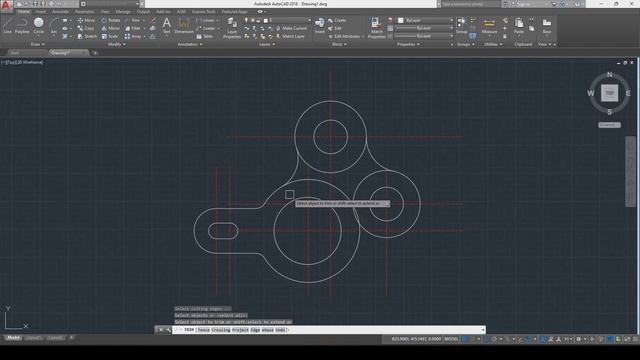Image resolution: width=640 pixels, height=360 pixels.
Task: Click the Leader annotation tool
Action: [206, 28]
